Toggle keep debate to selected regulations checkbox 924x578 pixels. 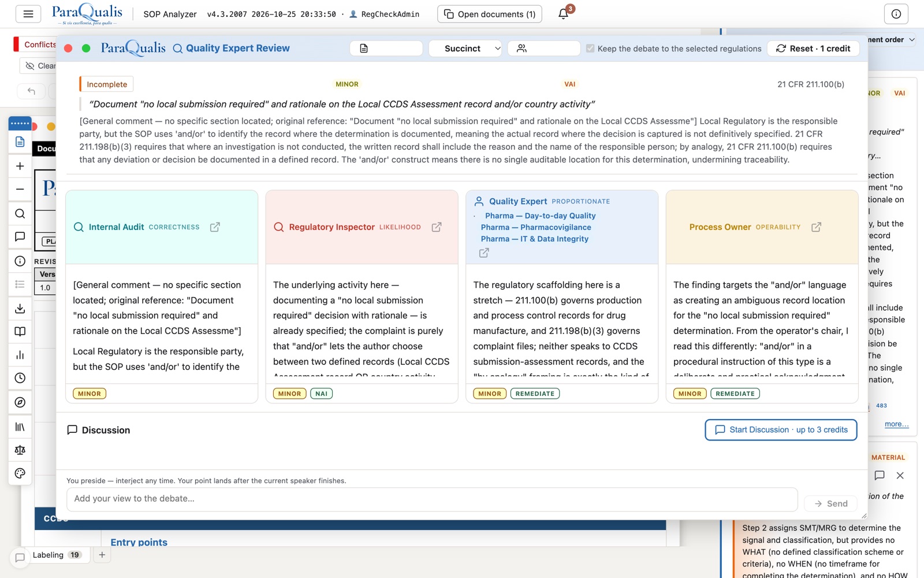[x=590, y=49]
